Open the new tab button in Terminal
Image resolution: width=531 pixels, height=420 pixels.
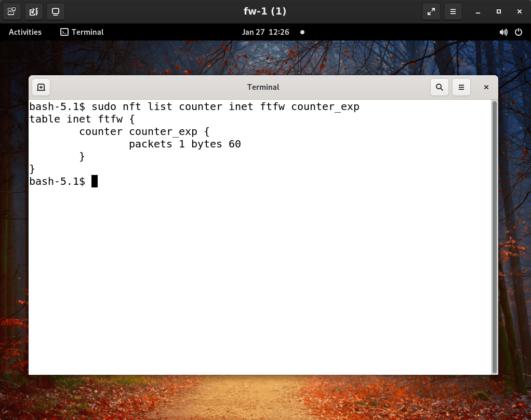(41, 87)
